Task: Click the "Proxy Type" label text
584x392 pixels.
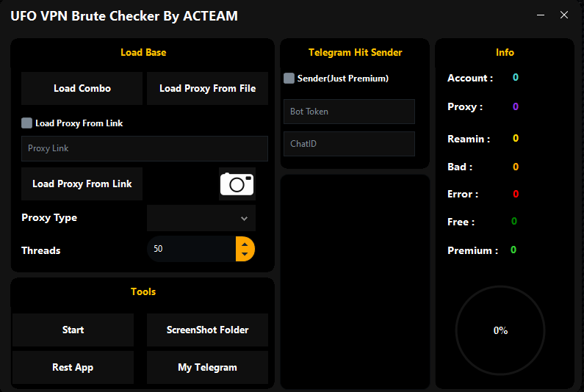Action: (49, 218)
